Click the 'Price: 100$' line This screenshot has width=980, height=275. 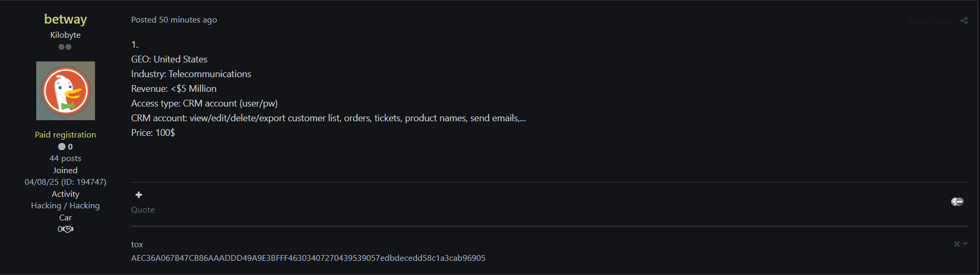tap(153, 133)
